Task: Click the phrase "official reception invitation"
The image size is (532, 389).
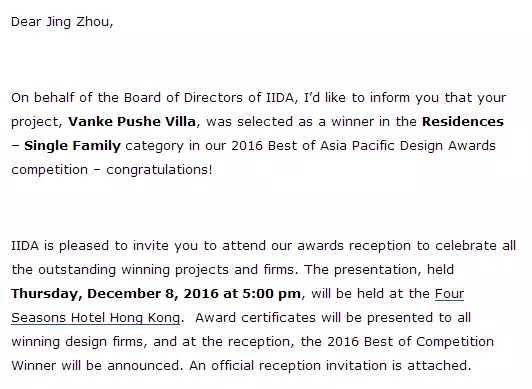Action: point(299,366)
